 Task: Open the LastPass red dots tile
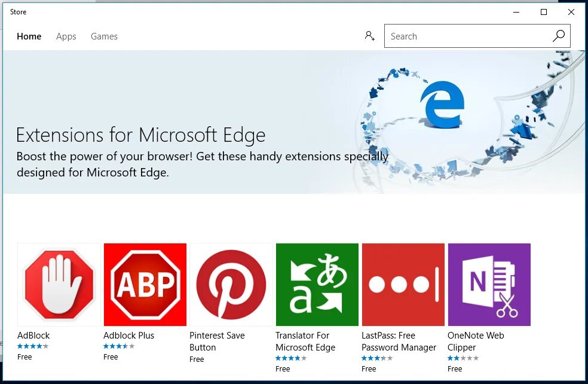pos(403,285)
